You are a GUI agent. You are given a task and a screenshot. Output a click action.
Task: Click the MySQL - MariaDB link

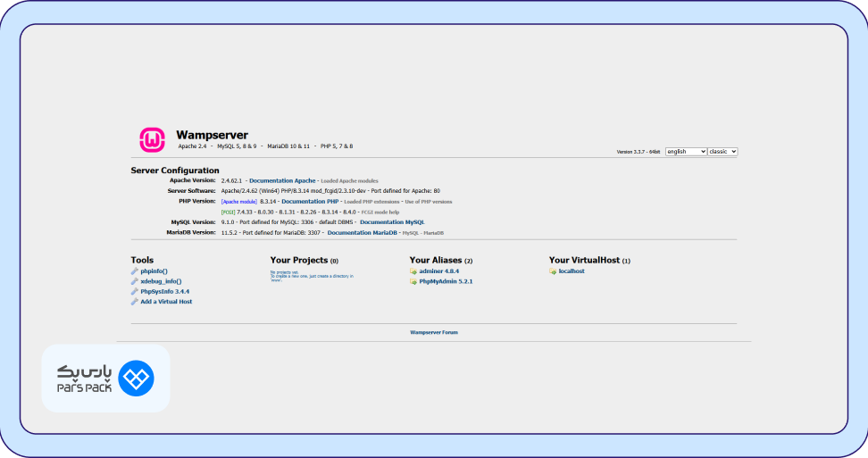pyautogui.click(x=423, y=233)
